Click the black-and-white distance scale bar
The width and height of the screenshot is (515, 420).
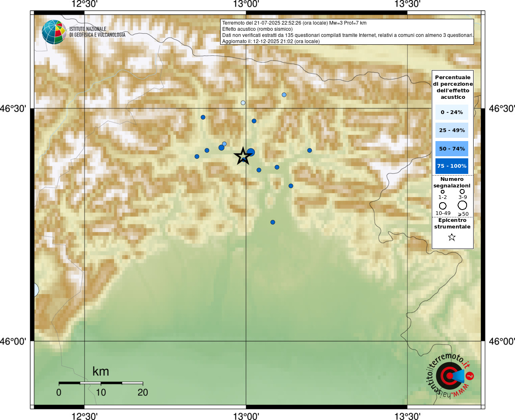101,383
